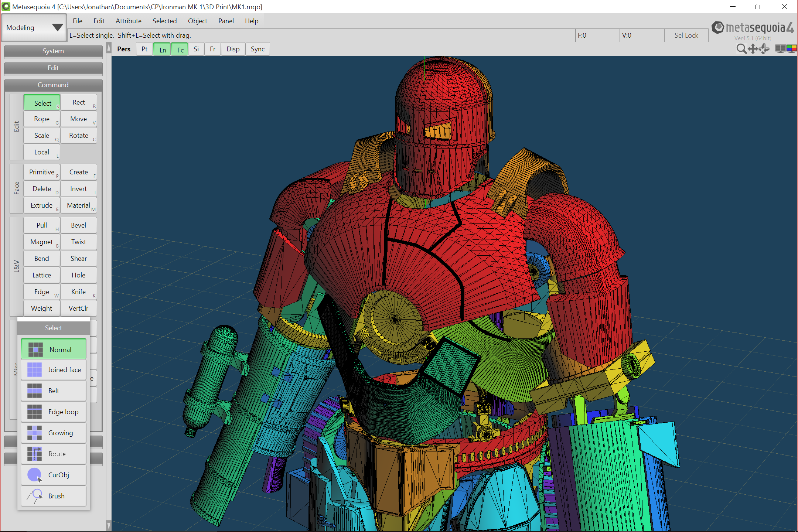
Task: Open the Pers view projection menu
Action: coord(124,49)
